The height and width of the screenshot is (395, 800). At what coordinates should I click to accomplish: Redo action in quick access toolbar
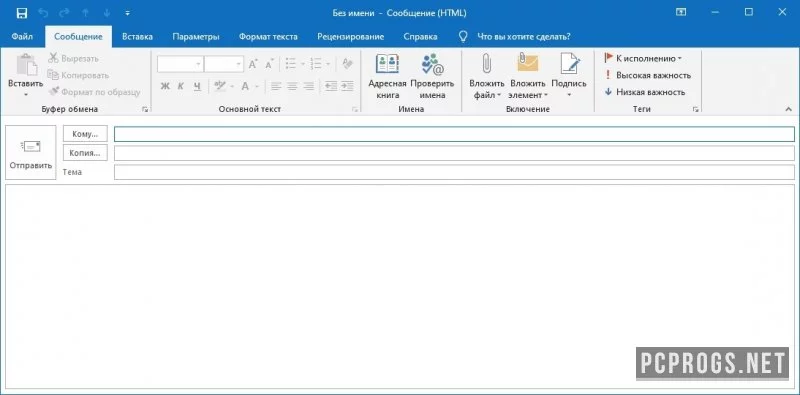[x=64, y=13]
